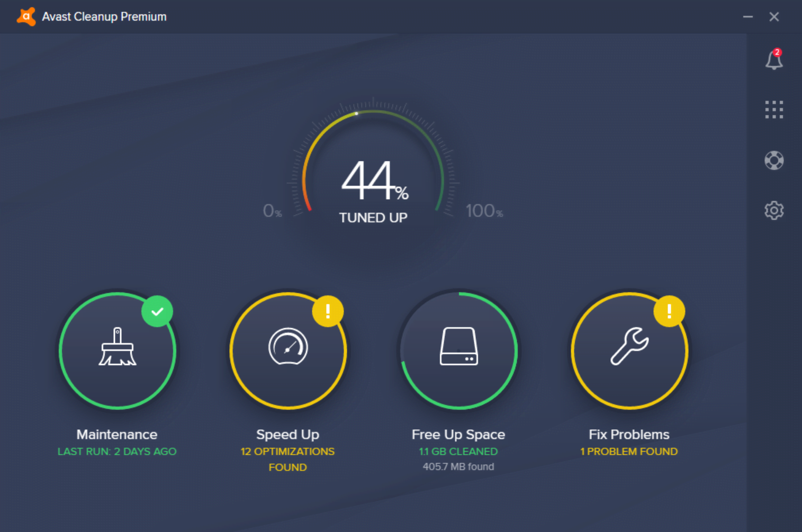Click the 0% gauge marker

point(272,211)
